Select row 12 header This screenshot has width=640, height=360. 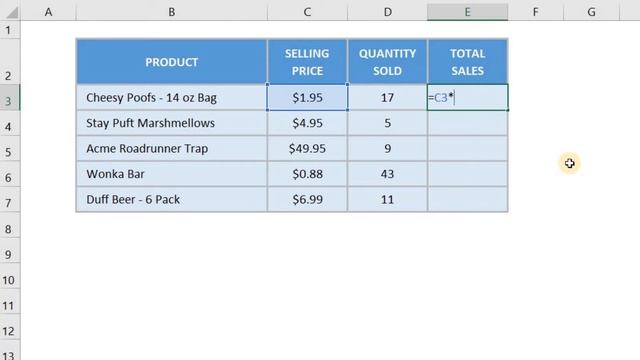click(10, 327)
